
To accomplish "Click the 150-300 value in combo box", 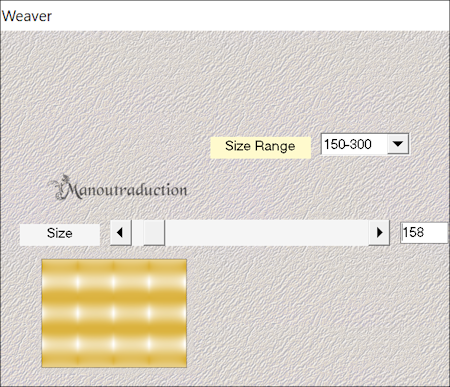I will pos(348,144).
